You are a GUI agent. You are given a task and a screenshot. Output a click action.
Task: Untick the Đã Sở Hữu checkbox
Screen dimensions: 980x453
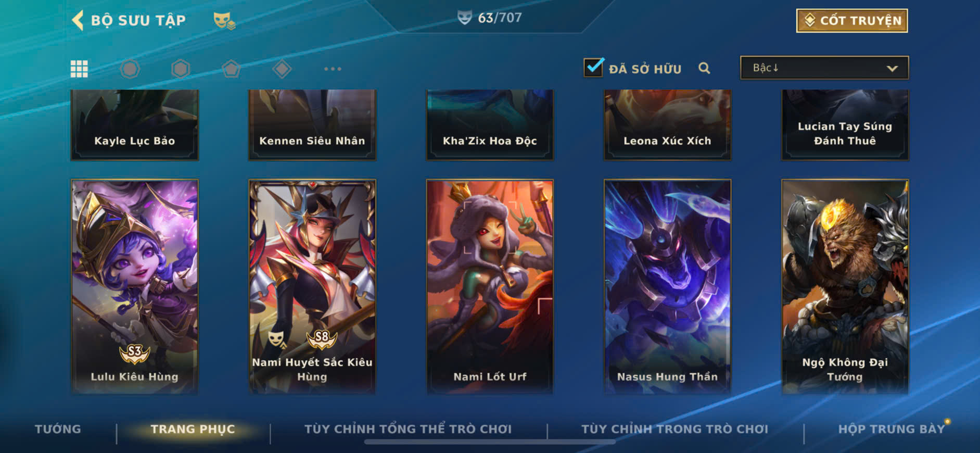coord(593,67)
